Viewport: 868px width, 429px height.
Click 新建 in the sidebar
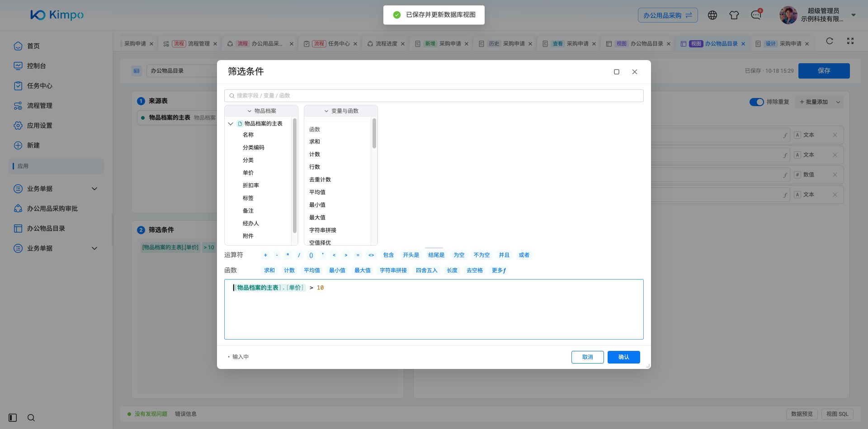tap(33, 145)
